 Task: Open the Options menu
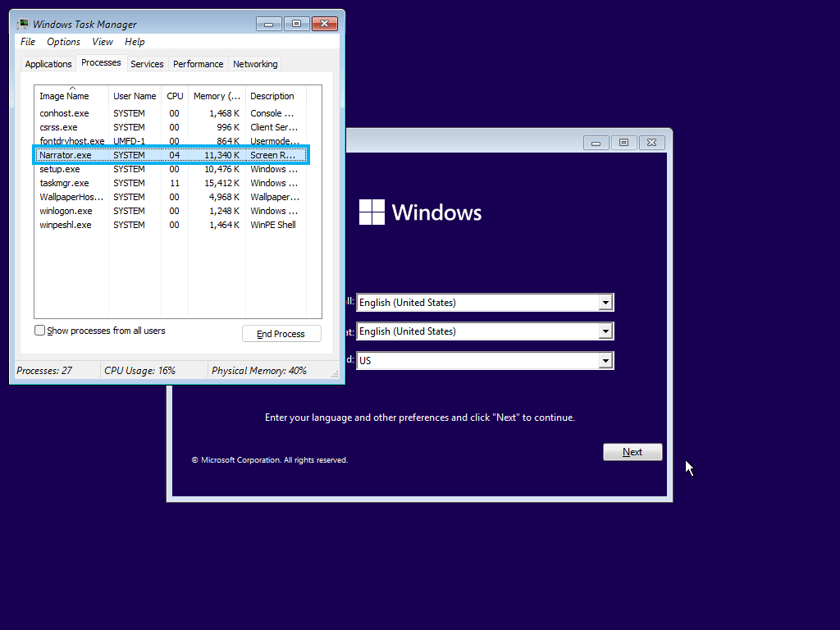coord(63,42)
